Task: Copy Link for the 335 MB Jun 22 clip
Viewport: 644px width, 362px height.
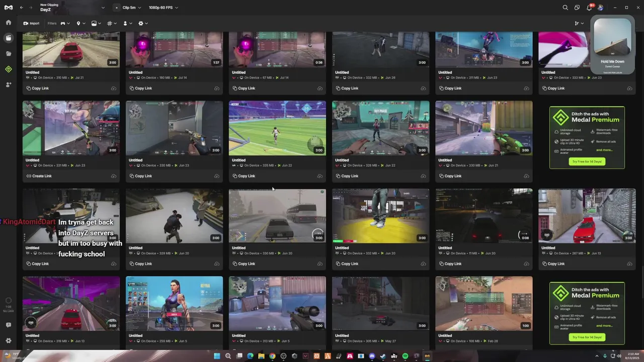Action: point(244,176)
